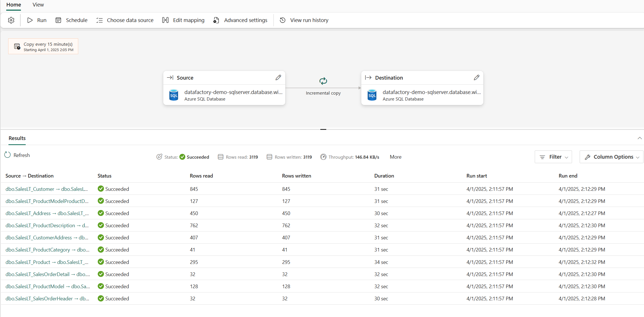Collapse the Results panel chevron
Image resolution: width=644 pixels, height=317 pixels.
click(639, 138)
